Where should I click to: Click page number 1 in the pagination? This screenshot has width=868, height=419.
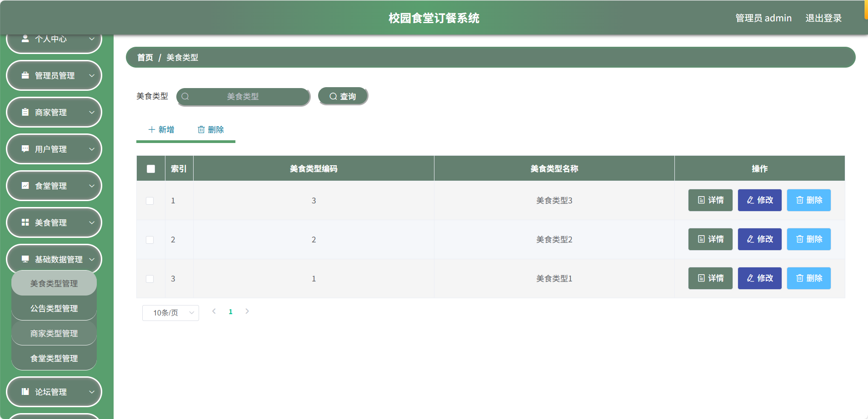(x=230, y=311)
